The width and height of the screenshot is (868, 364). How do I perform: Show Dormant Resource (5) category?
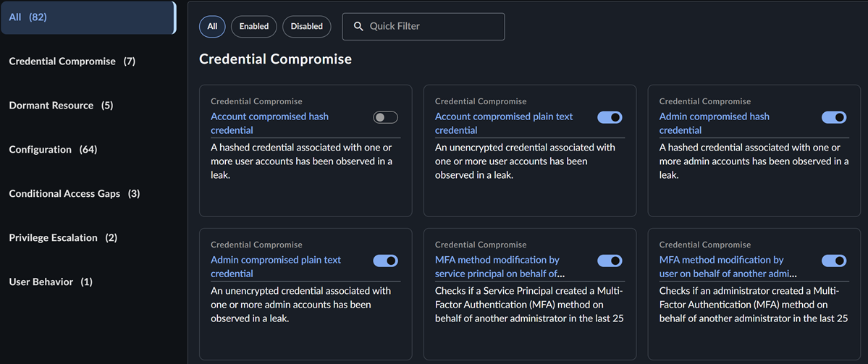61,106
